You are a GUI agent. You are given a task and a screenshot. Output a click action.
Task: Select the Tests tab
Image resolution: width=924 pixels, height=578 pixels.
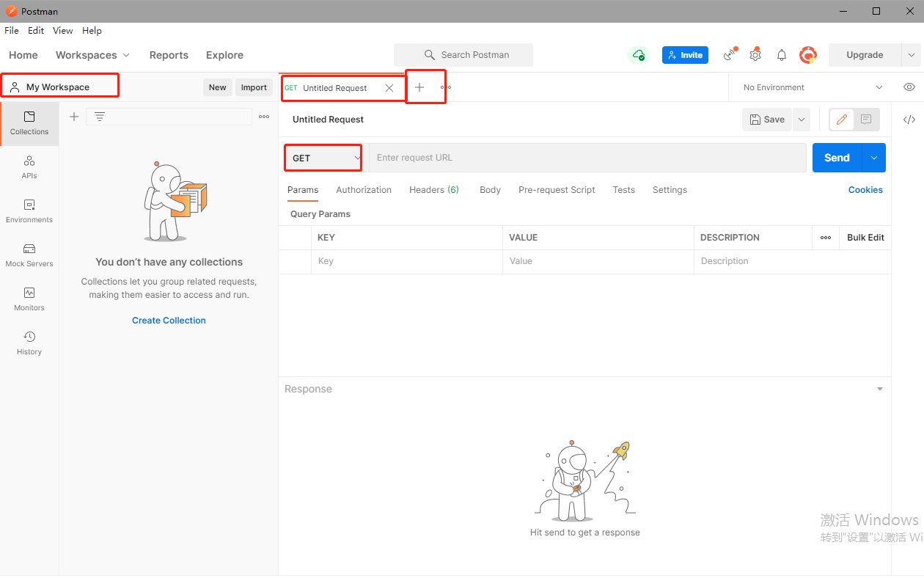coord(624,190)
